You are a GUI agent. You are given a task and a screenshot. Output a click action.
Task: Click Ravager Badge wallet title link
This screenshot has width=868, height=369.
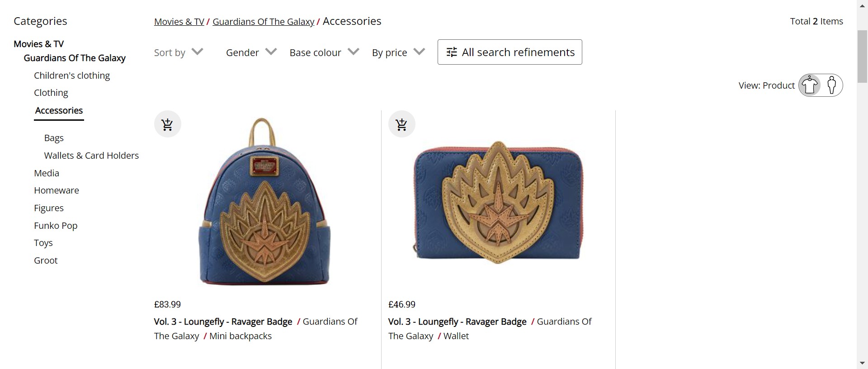click(457, 322)
